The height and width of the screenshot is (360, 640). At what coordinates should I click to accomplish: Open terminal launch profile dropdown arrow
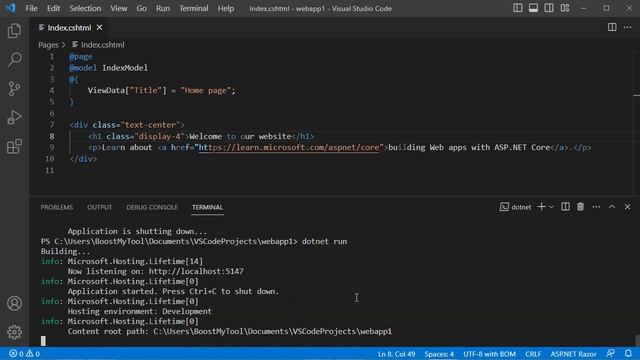coord(551,207)
